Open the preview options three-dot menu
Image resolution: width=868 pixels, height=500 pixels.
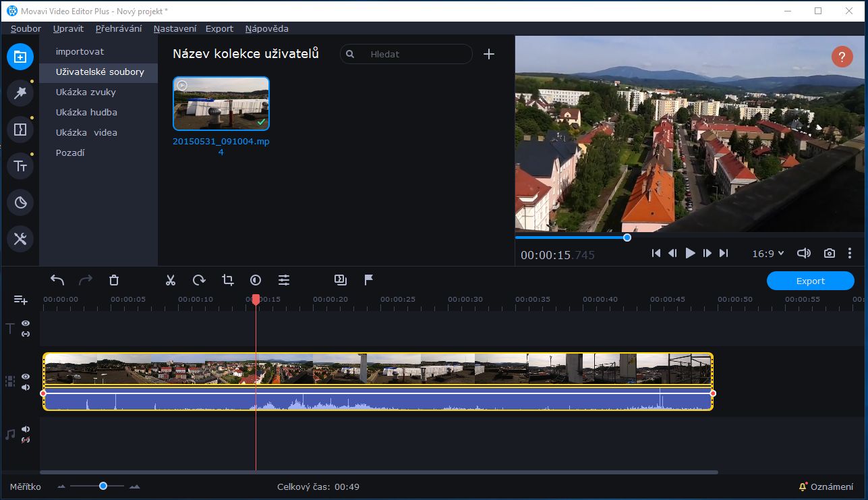[x=850, y=253]
